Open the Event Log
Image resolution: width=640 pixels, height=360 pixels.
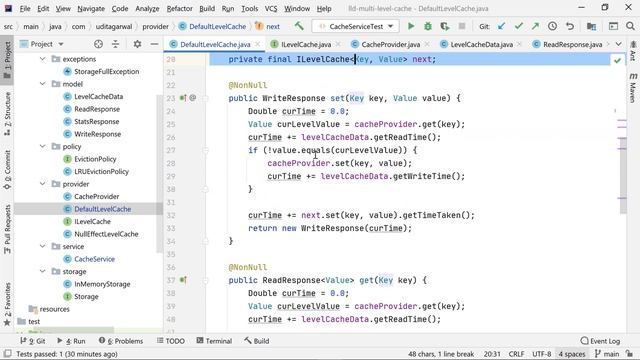click(x=600, y=341)
